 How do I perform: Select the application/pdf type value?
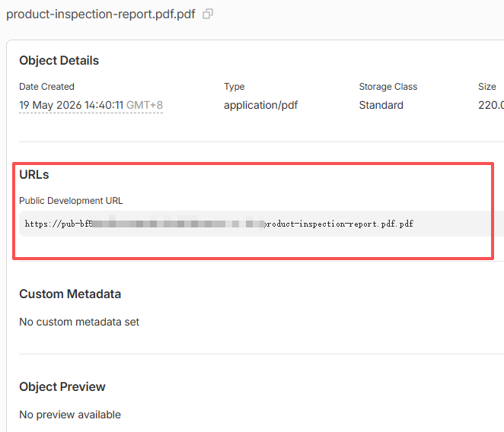(260, 105)
